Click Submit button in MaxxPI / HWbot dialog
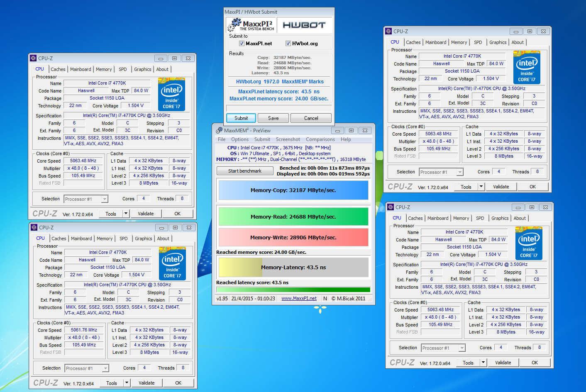 (241, 118)
